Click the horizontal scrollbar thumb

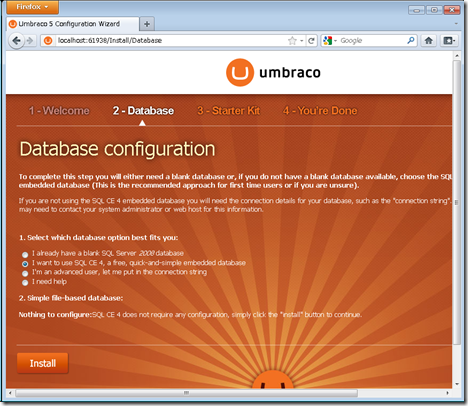click(x=186, y=393)
